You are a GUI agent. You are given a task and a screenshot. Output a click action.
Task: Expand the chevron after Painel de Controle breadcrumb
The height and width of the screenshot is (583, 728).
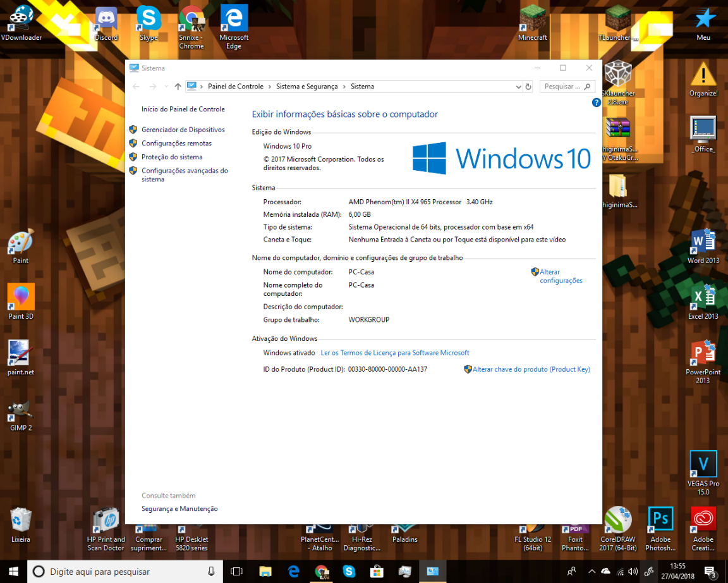[x=270, y=87]
